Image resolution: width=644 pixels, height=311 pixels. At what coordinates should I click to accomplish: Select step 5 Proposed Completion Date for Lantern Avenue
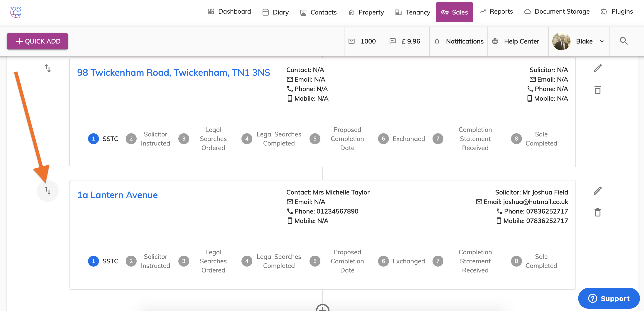[x=315, y=261]
